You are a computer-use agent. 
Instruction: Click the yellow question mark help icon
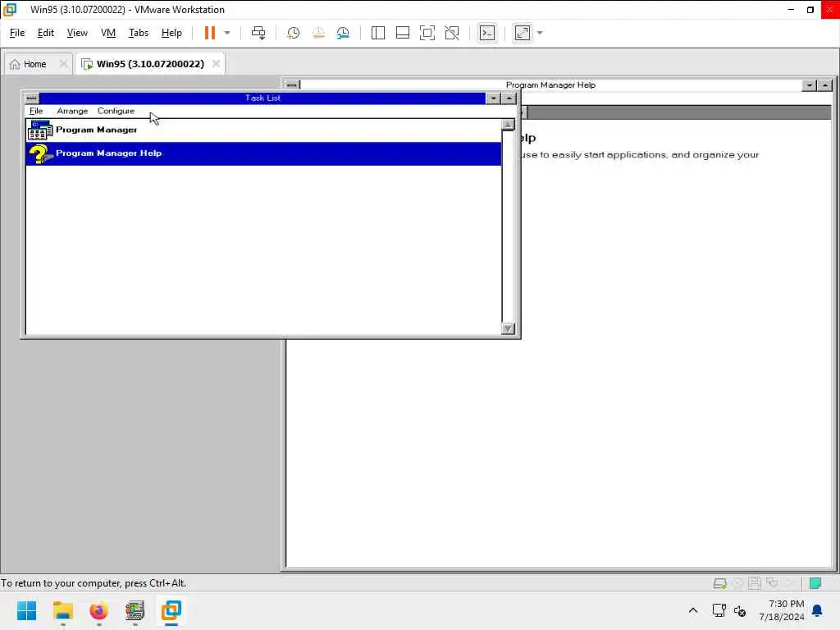[39, 153]
